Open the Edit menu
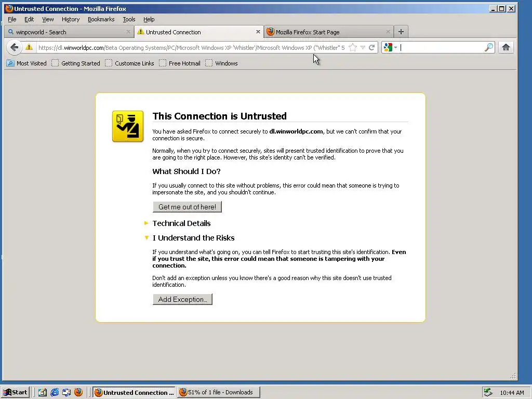 pos(29,19)
